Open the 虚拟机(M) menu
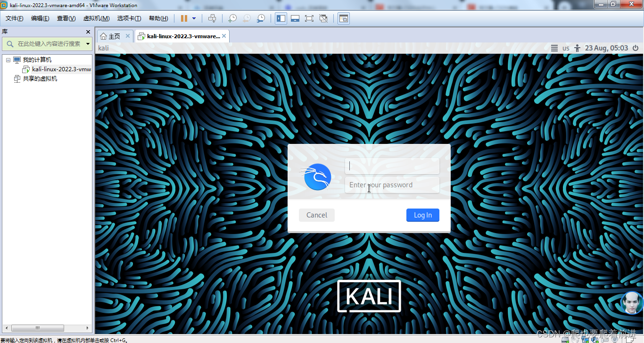Viewport: 644px width, 343px height. click(x=96, y=18)
